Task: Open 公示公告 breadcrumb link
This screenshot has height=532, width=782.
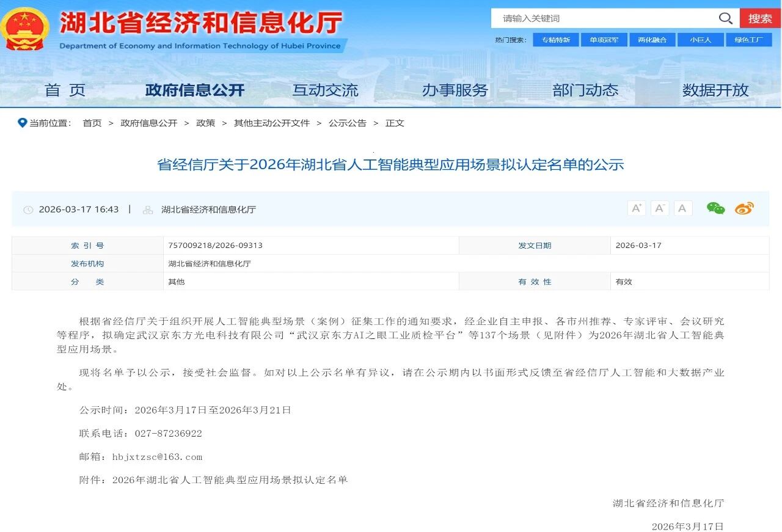Action: point(348,123)
